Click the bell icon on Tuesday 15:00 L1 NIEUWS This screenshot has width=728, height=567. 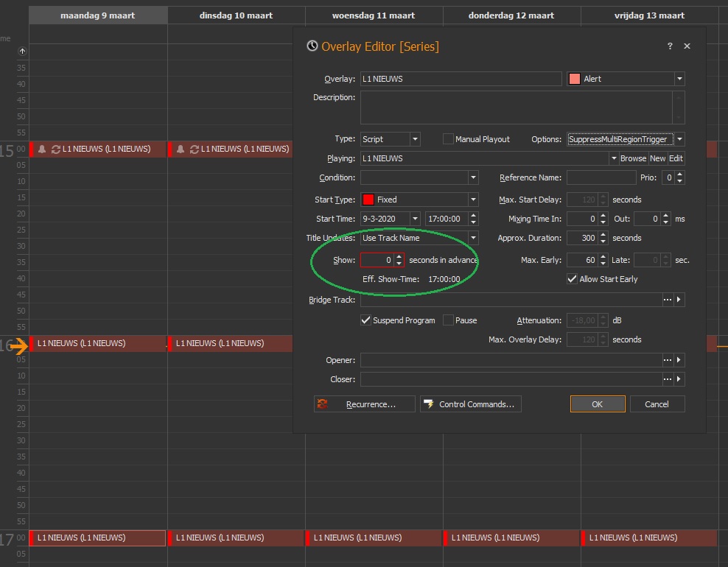click(x=181, y=149)
